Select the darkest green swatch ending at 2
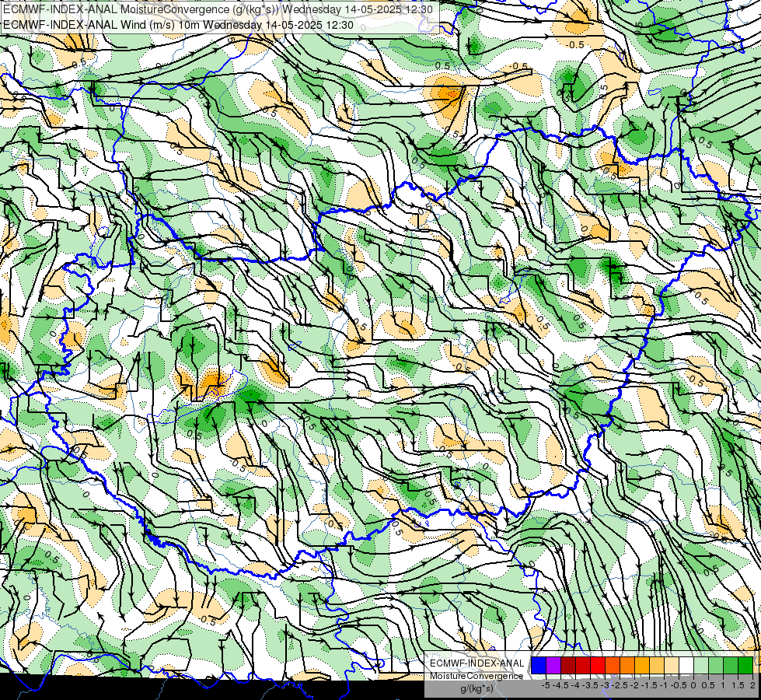The width and height of the screenshot is (761, 700). click(745, 665)
